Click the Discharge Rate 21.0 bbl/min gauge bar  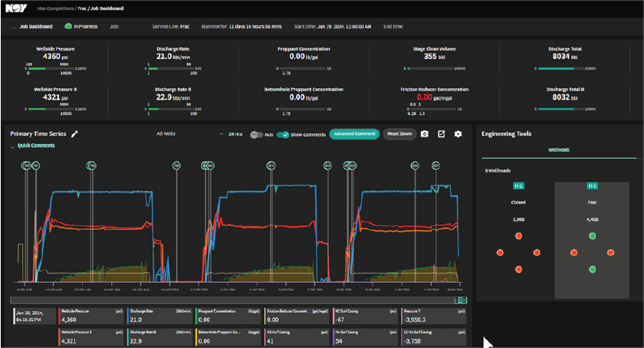click(171, 69)
